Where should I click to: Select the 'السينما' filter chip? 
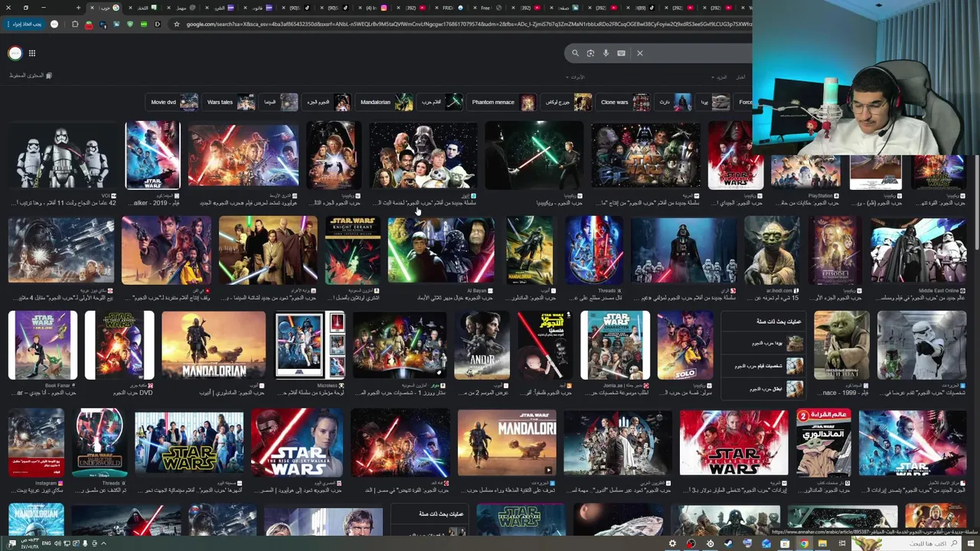[279, 102]
